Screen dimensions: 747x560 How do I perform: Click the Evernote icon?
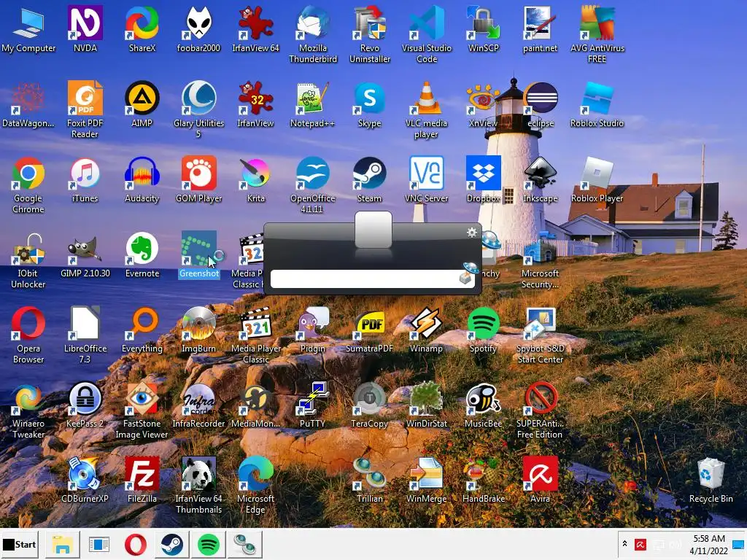pos(142,254)
